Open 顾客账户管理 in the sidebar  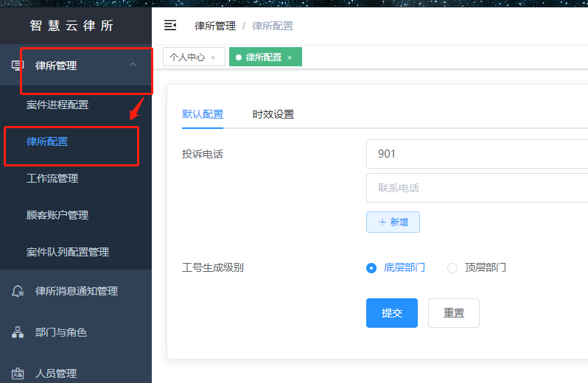(76, 215)
